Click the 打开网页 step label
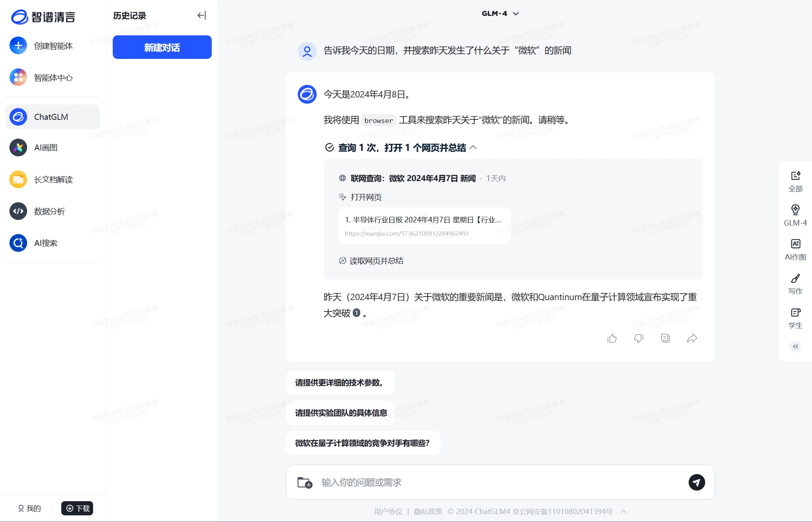812x522 pixels. pyautogui.click(x=366, y=197)
